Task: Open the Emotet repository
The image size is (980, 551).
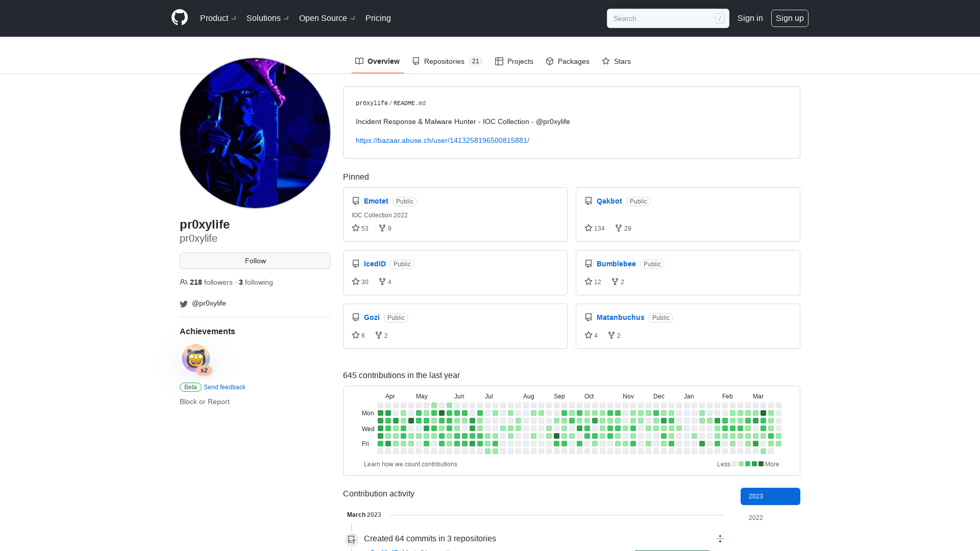Action: (376, 201)
